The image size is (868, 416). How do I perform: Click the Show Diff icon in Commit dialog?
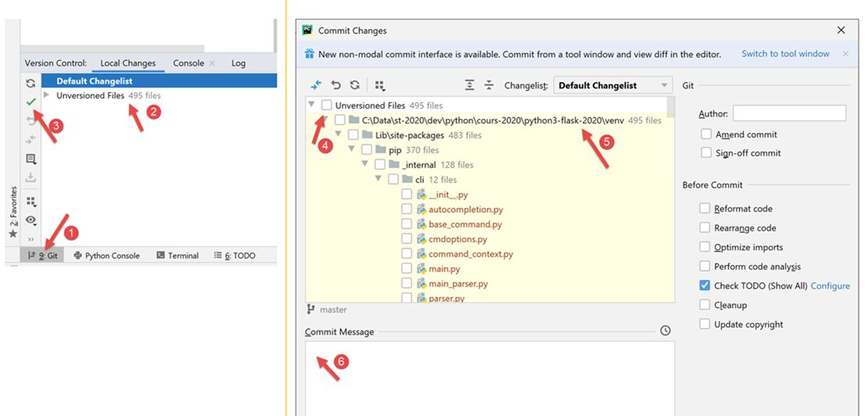(316, 85)
